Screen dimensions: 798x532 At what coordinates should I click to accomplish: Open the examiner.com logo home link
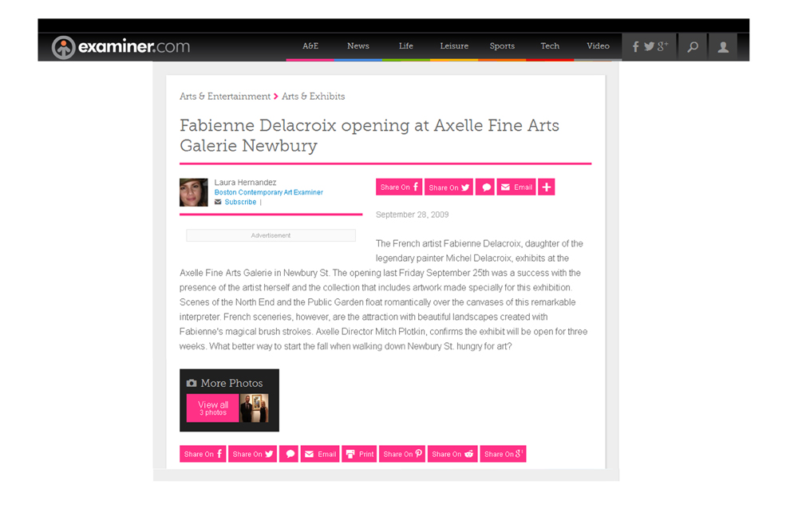[120, 47]
